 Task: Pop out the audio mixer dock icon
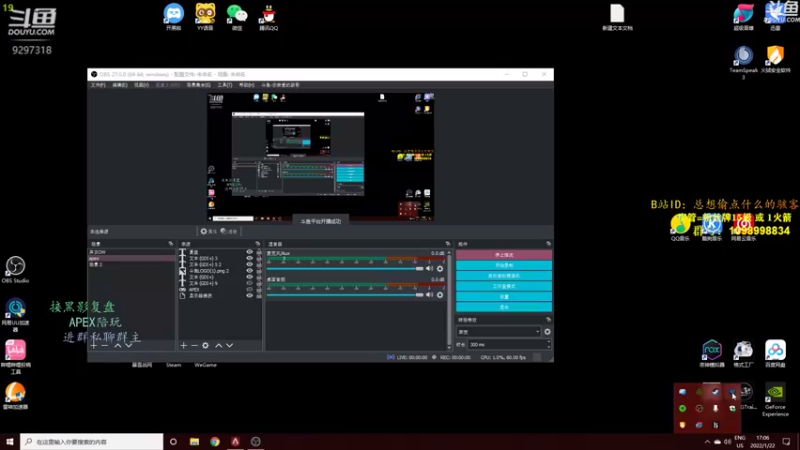448,244
